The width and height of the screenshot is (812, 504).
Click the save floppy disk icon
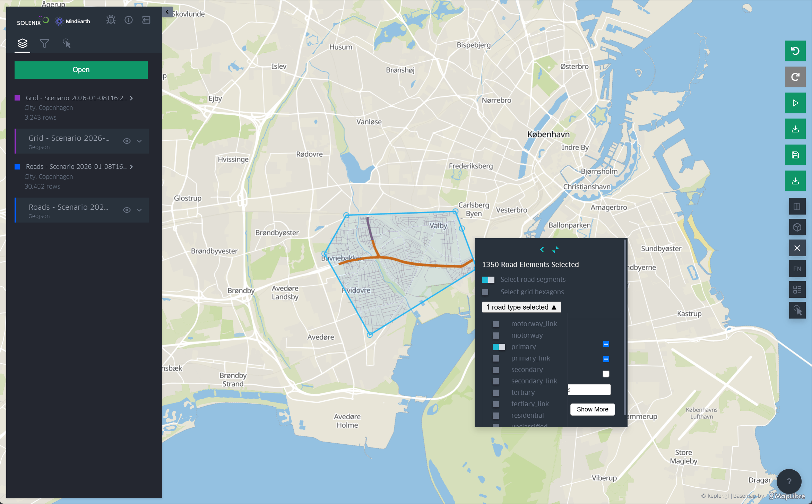point(795,155)
